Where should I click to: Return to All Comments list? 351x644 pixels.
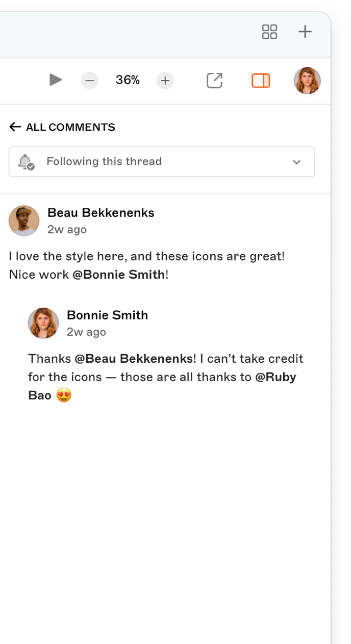click(x=70, y=127)
